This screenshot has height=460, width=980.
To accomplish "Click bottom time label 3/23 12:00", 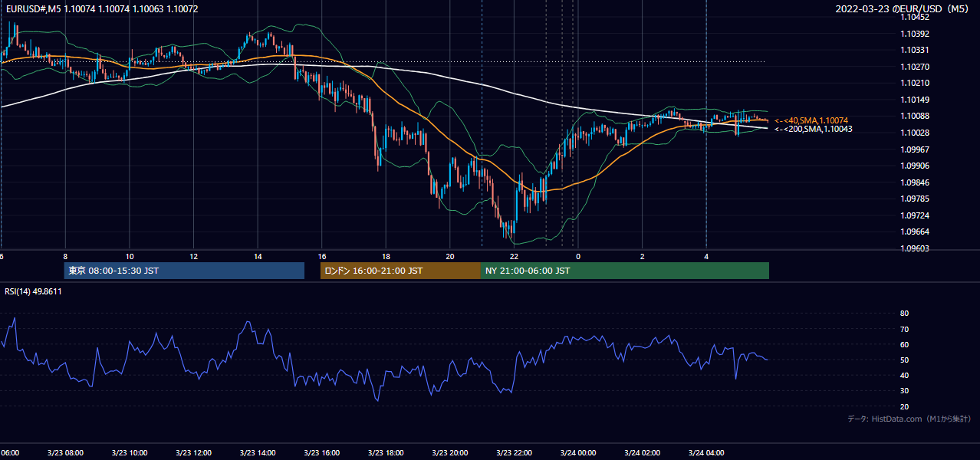I will tap(193, 452).
